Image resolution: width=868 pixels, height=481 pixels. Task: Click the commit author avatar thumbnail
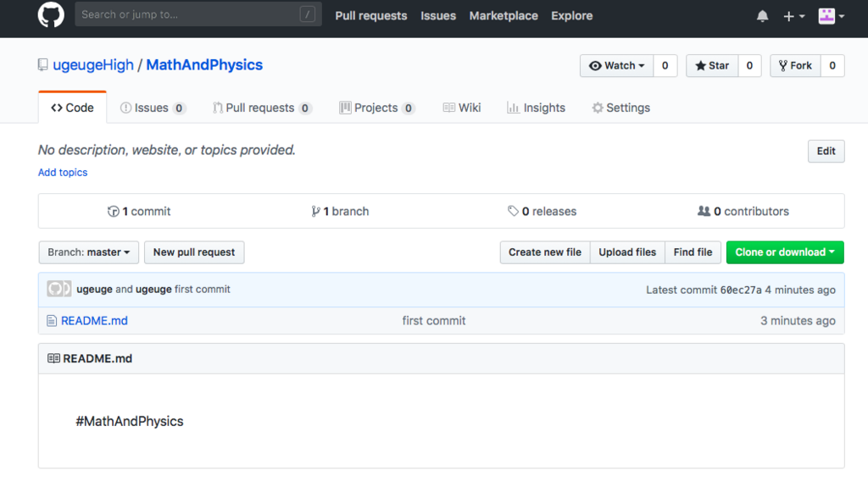pos(58,289)
